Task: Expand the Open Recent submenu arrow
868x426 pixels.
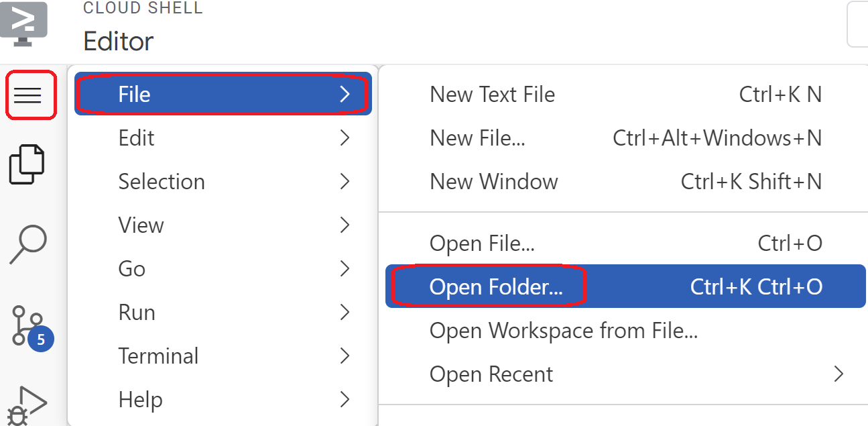Action: tap(839, 374)
